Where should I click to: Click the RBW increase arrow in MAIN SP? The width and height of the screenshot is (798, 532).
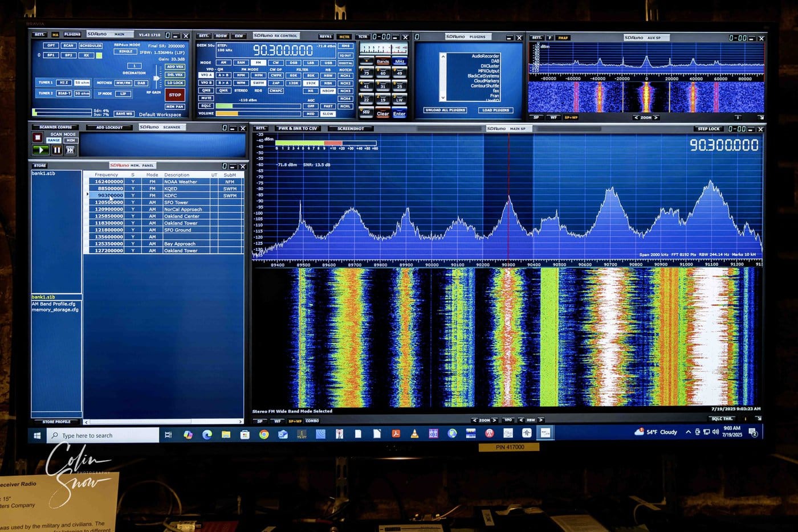(x=541, y=420)
